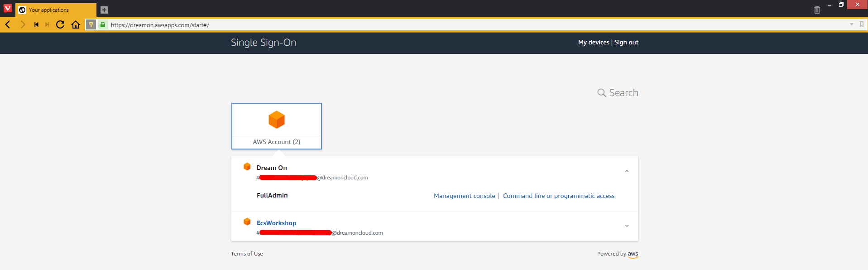Open Command line or programmatic access
The image size is (868, 270).
[x=559, y=196]
